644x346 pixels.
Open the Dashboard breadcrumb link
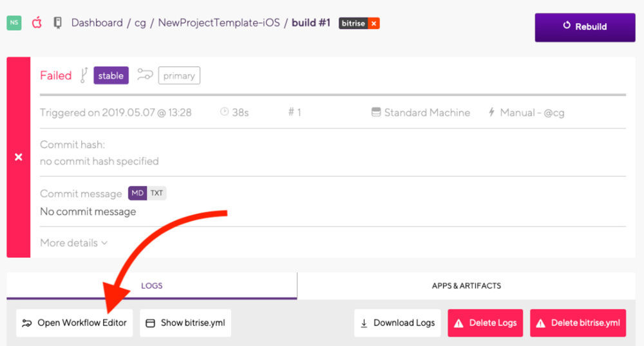pos(97,23)
